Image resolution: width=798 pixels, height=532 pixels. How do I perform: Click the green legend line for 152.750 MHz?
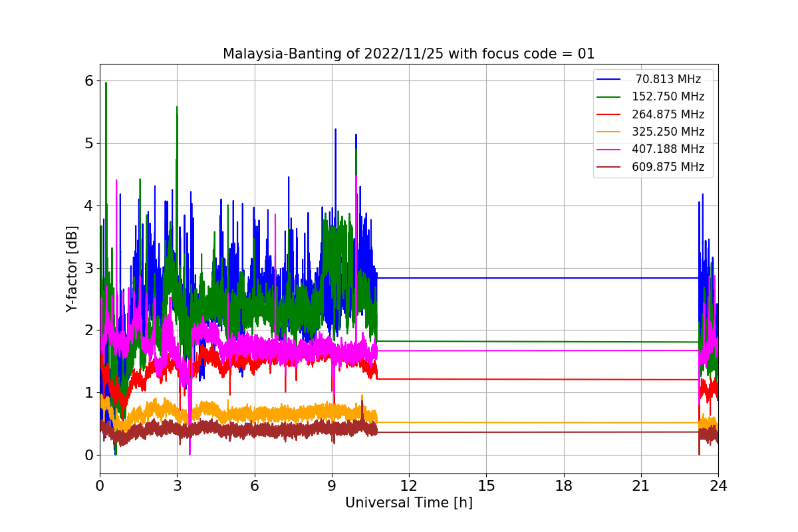608,96
